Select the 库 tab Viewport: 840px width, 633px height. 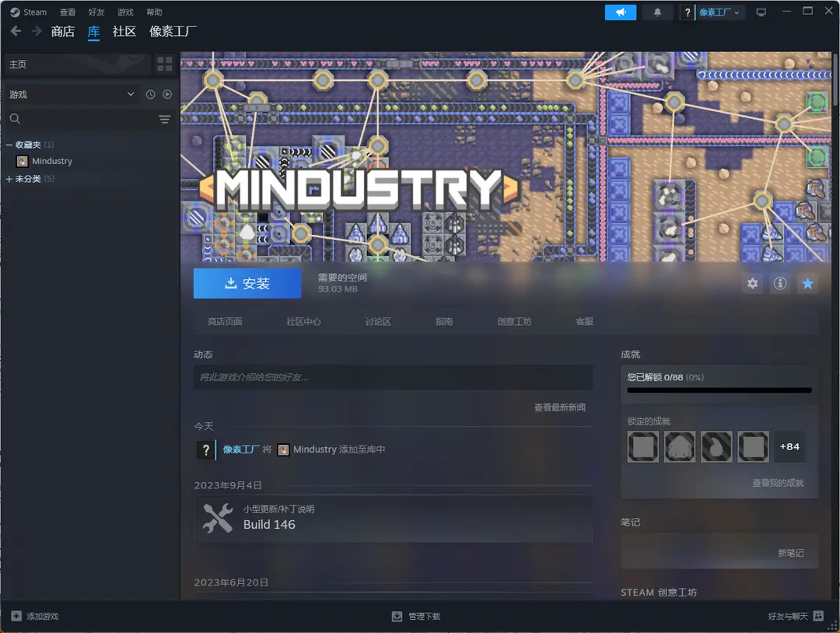pos(94,32)
